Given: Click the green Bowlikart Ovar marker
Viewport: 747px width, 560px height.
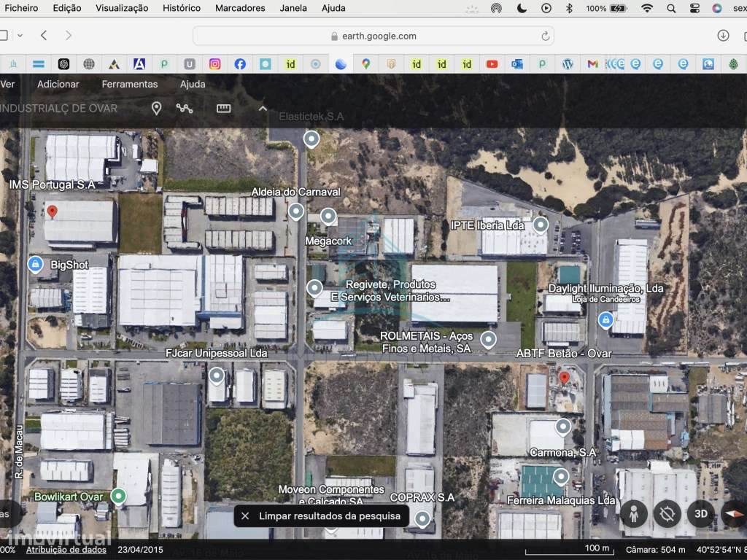Looking at the screenshot, I should (x=118, y=497).
